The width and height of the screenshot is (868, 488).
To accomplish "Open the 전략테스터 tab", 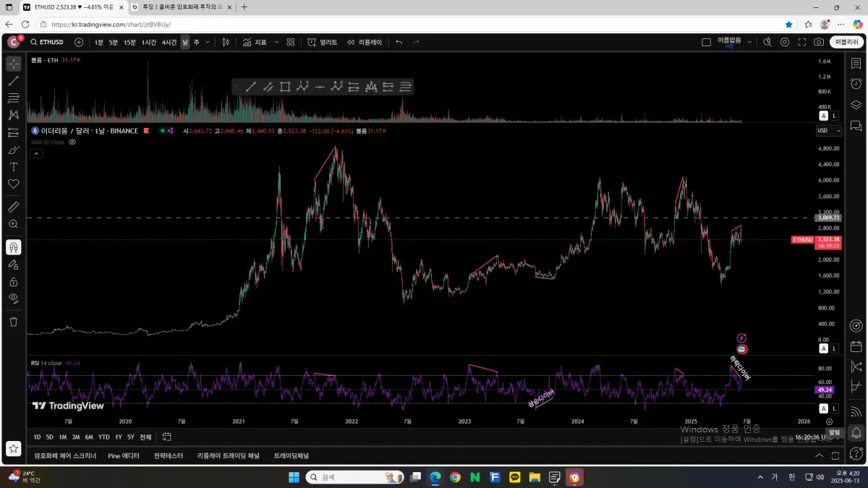I will (x=169, y=456).
